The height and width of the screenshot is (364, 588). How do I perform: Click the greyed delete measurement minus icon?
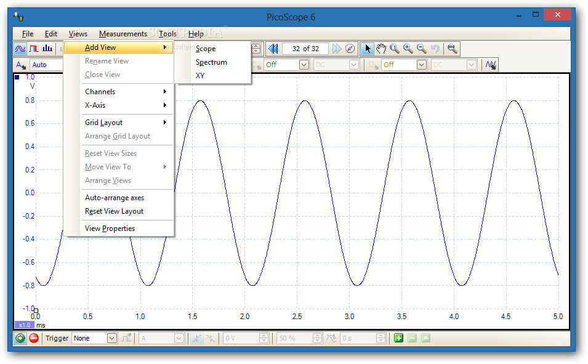412,339
